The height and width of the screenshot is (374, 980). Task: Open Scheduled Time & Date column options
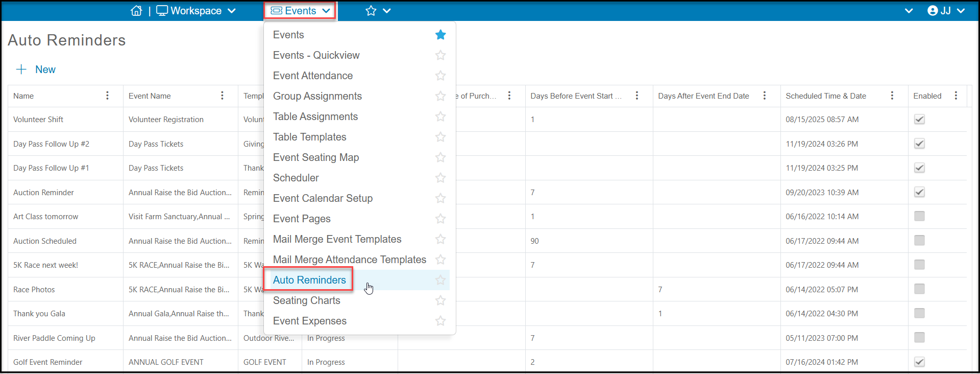(x=892, y=96)
